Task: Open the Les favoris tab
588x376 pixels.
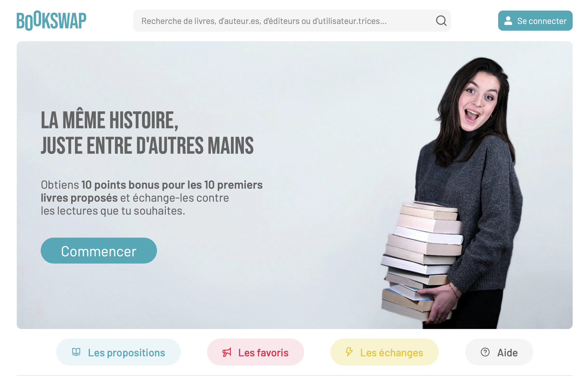Action: click(x=255, y=352)
